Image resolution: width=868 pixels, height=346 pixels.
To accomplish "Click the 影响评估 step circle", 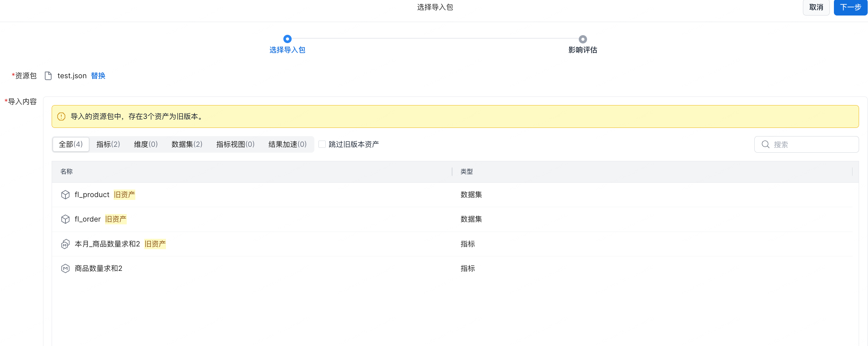I will pos(583,39).
